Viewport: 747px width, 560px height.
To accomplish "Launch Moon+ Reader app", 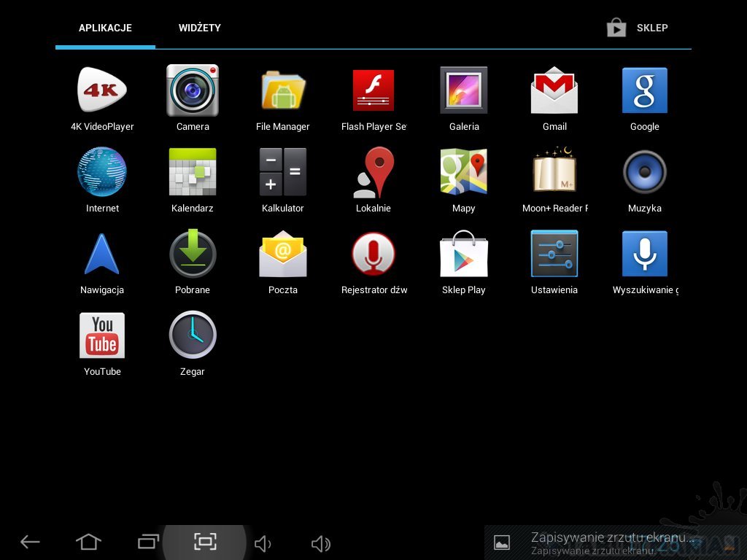I will [554, 172].
